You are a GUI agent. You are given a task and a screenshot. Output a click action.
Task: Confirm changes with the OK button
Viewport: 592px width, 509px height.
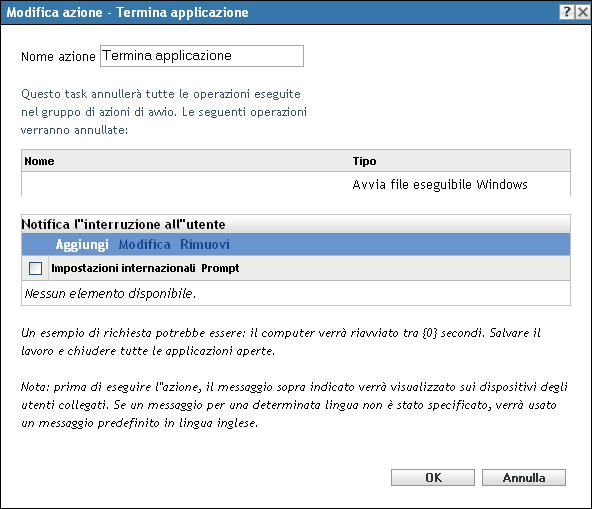[x=433, y=478]
